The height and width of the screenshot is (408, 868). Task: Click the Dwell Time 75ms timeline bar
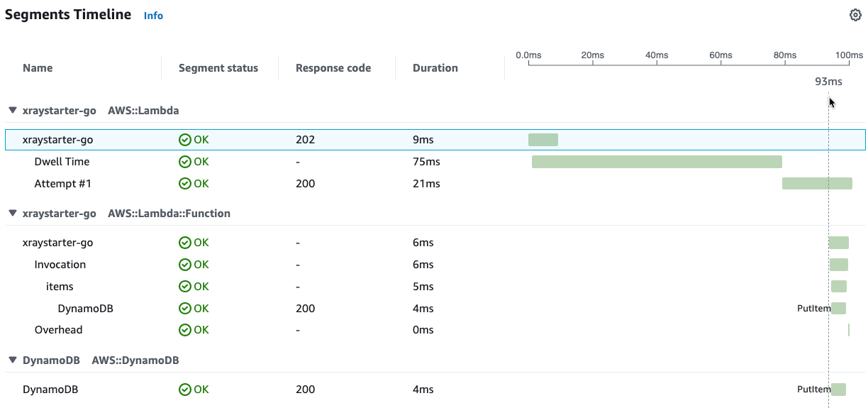click(657, 162)
